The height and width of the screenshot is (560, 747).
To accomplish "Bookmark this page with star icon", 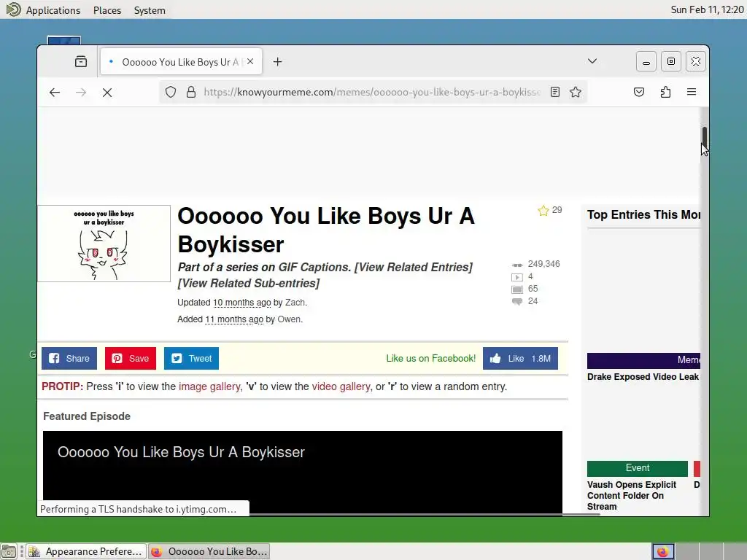I will coord(576,92).
